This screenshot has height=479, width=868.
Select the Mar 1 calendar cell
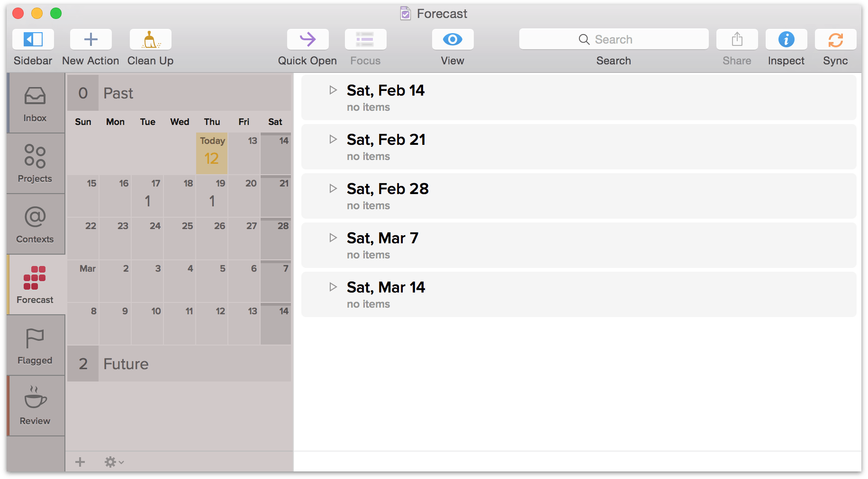(83, 281)
